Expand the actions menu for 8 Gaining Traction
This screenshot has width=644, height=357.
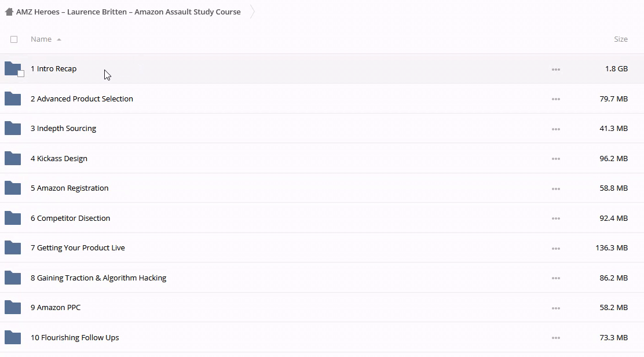(555, 278)
